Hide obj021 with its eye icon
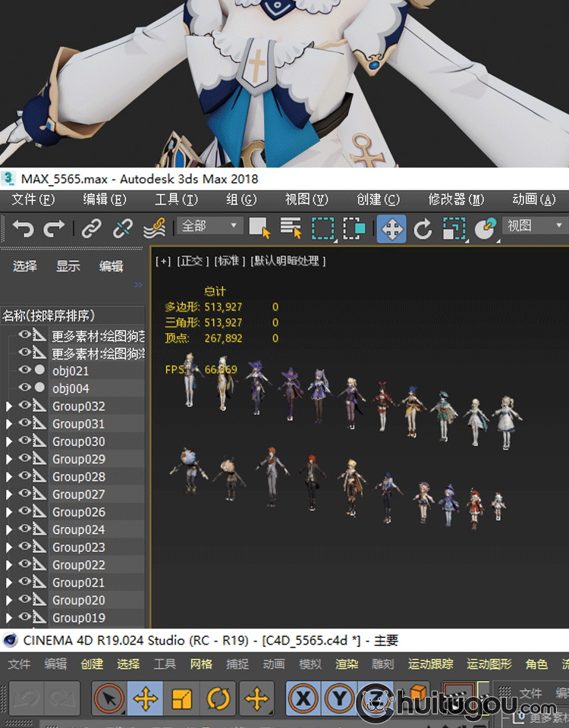The image size is (569, 728). tap(24, 370)
